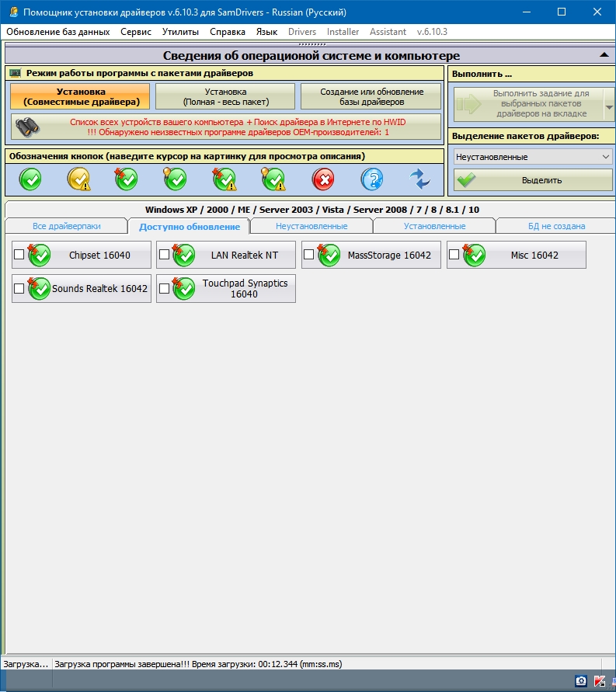
Task: Enable the LAN Realtek NT checkbox
Action: pos(164,255)
